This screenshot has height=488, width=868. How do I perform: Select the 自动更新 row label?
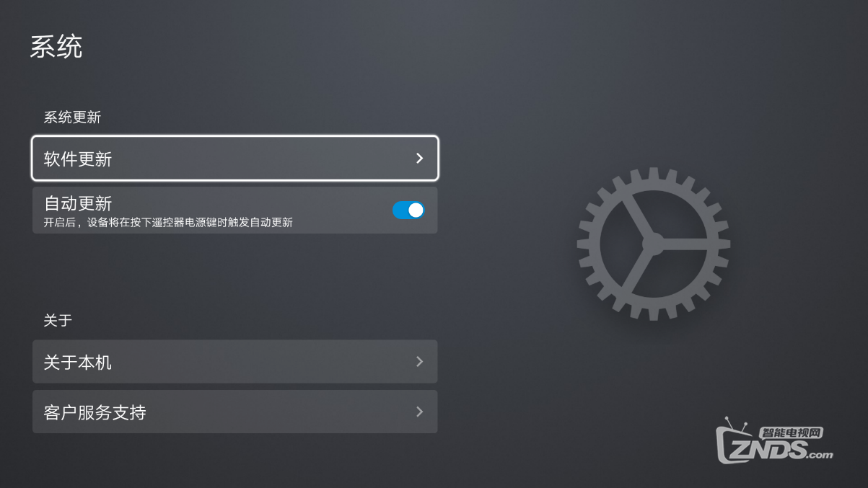click(78, 203)
